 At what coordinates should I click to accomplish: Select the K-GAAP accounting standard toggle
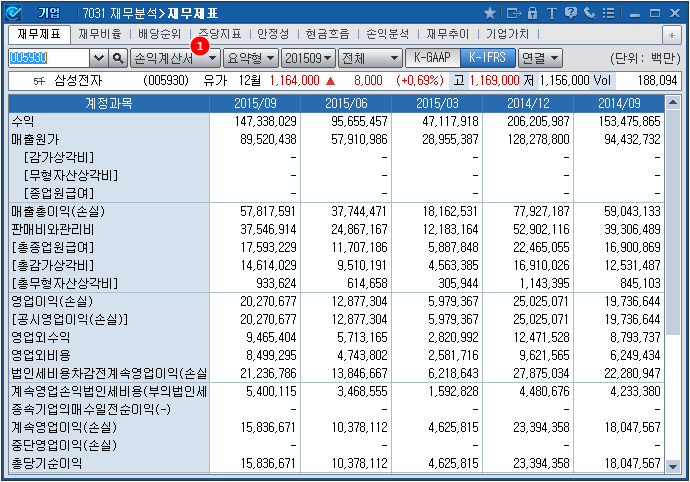point(425,58)
